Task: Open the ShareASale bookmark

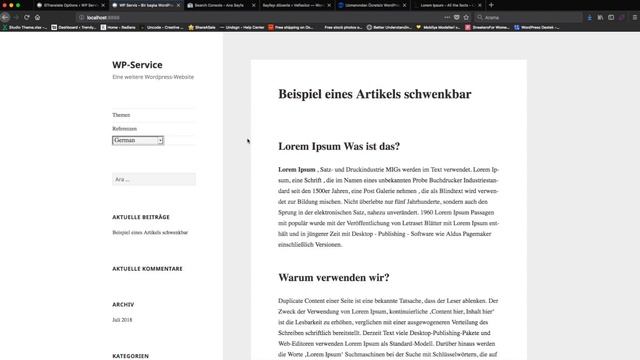Action: coord(202,27)
